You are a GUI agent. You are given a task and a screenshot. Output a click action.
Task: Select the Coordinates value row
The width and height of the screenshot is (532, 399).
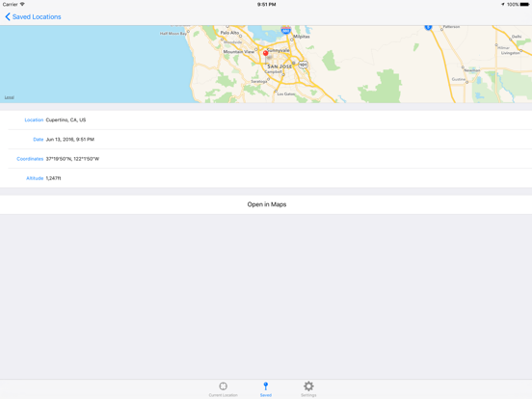click(266, 158)
